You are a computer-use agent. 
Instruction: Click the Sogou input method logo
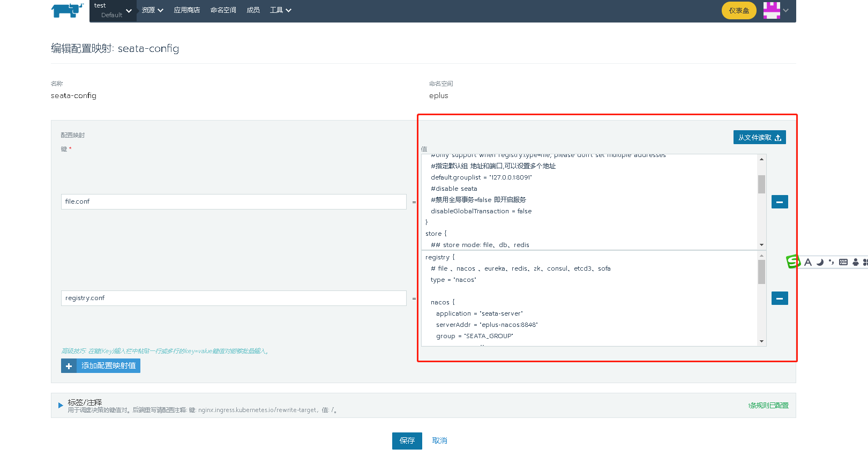tap(792, 261)
